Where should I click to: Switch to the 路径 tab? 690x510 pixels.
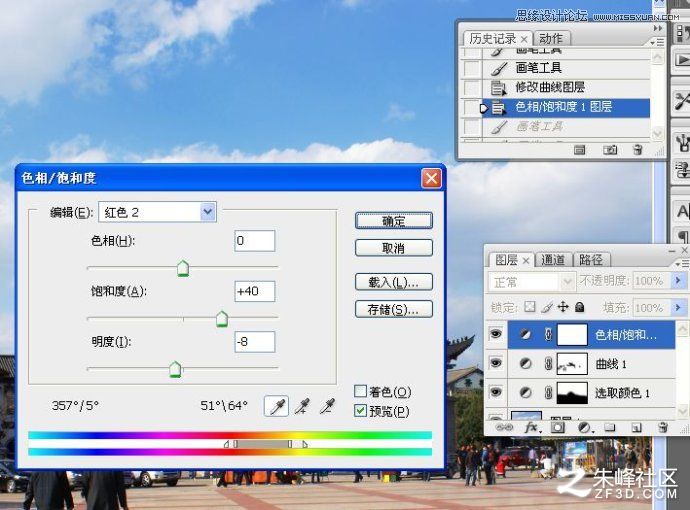[591, 260]
